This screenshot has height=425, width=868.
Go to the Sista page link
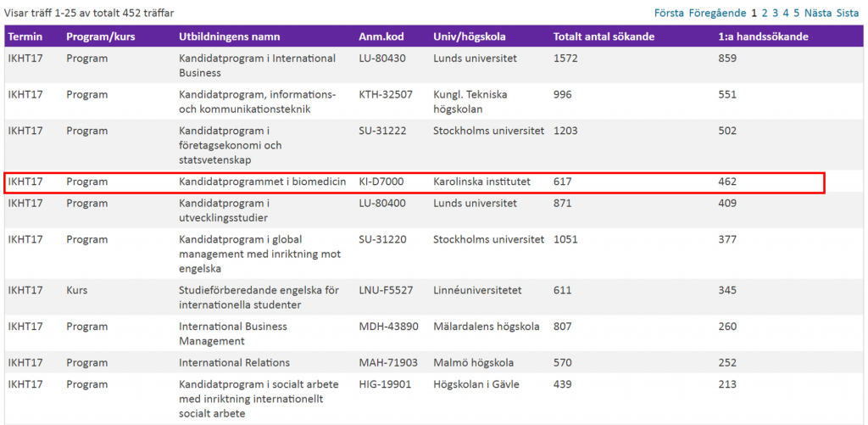[847, 13]
